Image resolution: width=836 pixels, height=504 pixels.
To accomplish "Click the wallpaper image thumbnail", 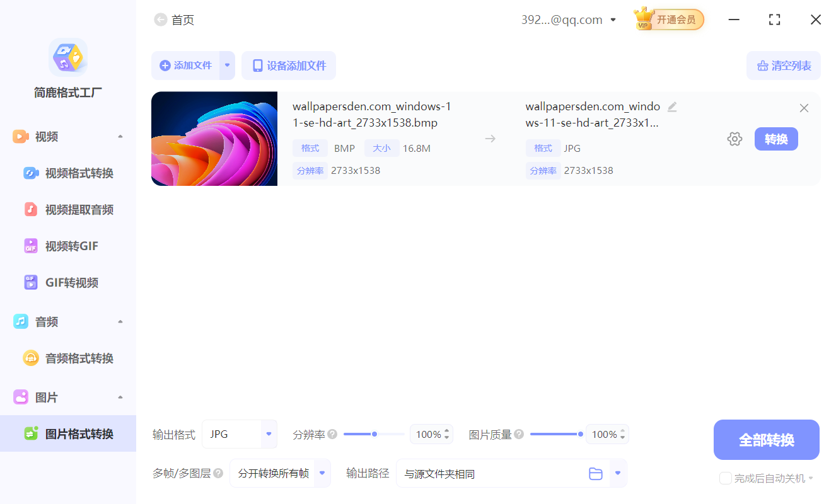I will coord(214,139).
